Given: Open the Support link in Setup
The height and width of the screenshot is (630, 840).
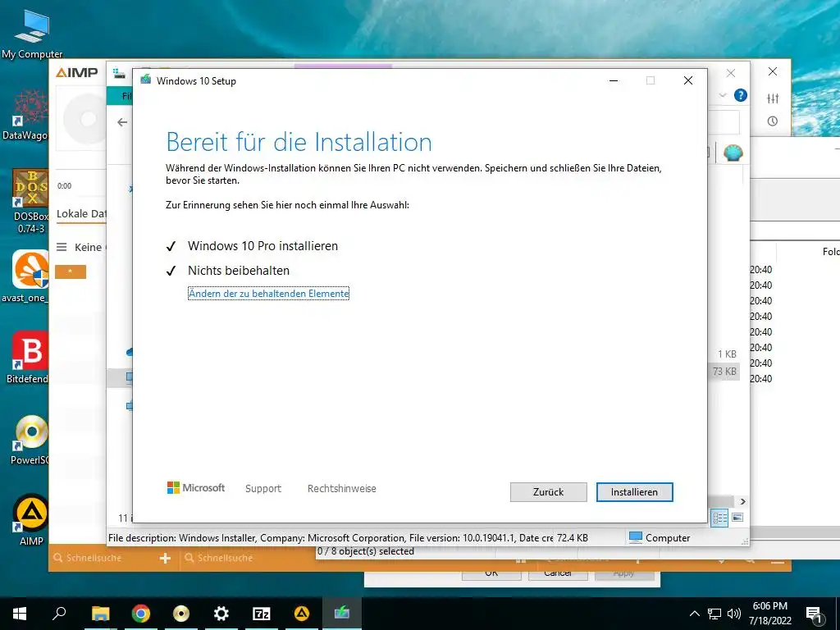Looking at the screenshot, I should [x=263, y=489].
